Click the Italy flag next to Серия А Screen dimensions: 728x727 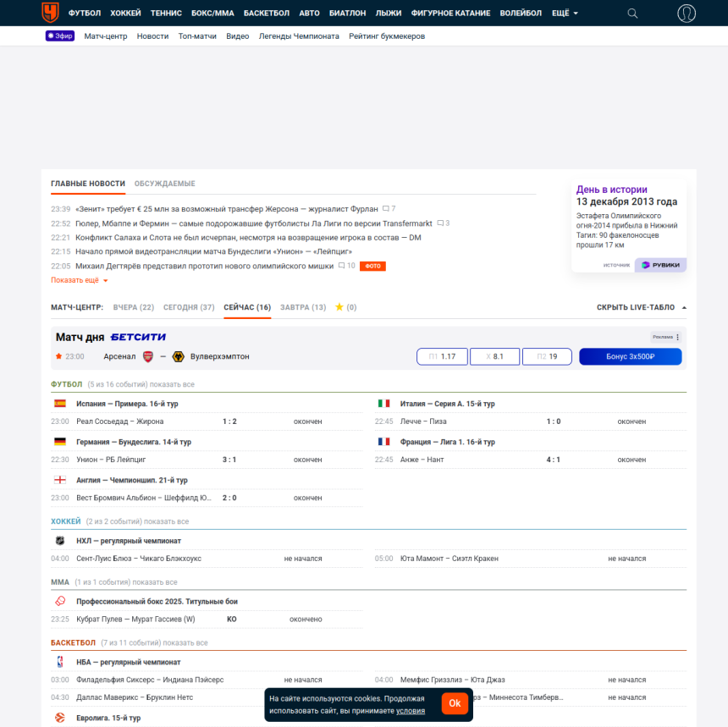pos(384,404)
